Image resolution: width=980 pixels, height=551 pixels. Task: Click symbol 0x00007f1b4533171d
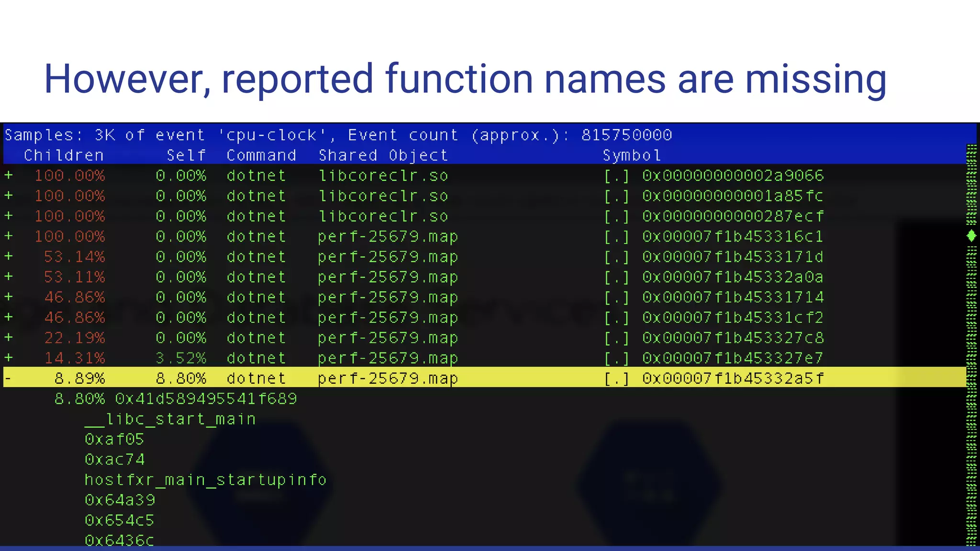coord(733,257)
